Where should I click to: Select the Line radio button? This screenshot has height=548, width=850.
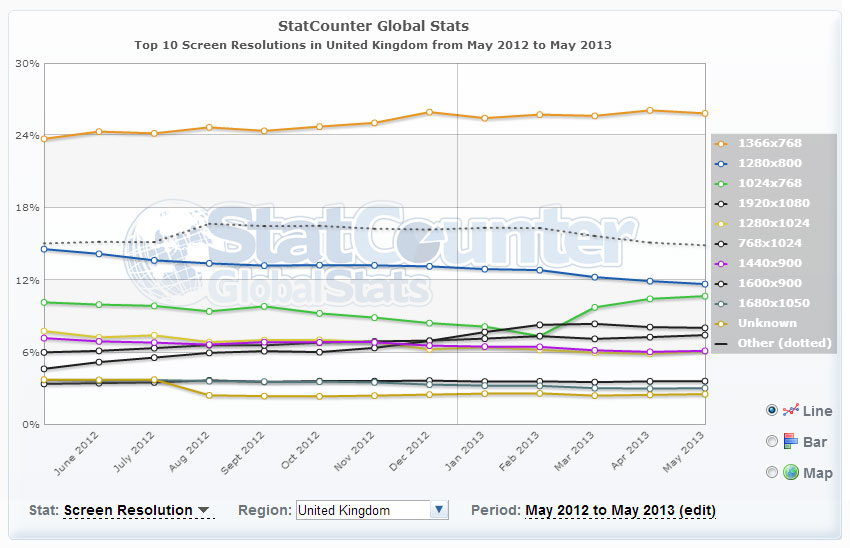click(x=771, y=410)
